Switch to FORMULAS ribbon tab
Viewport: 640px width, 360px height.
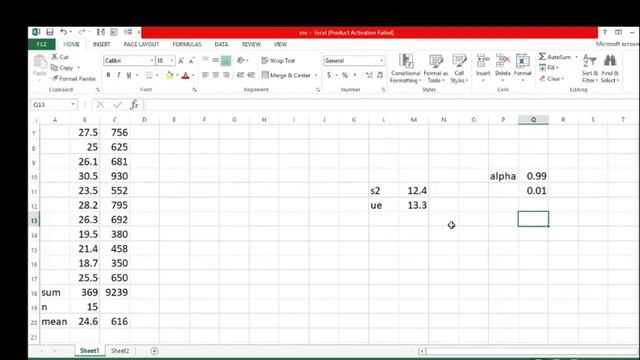(187, 44)
